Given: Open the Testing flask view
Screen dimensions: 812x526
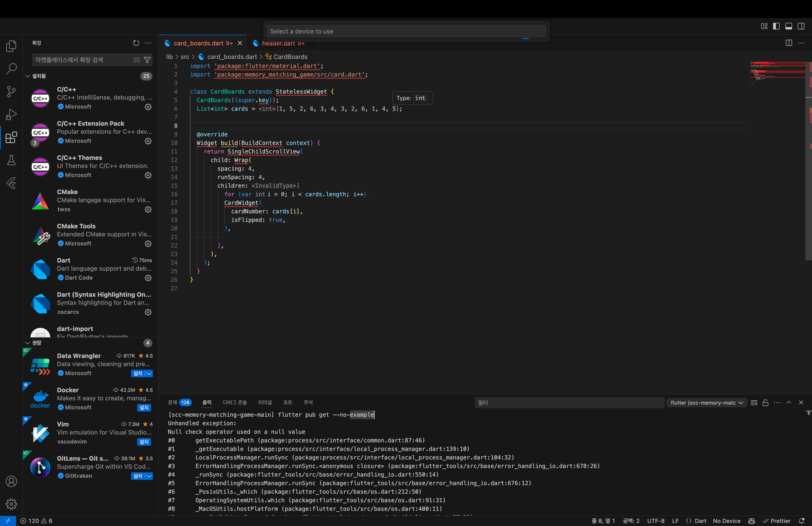Looking at the screenshot, I should tap(11, 160).
